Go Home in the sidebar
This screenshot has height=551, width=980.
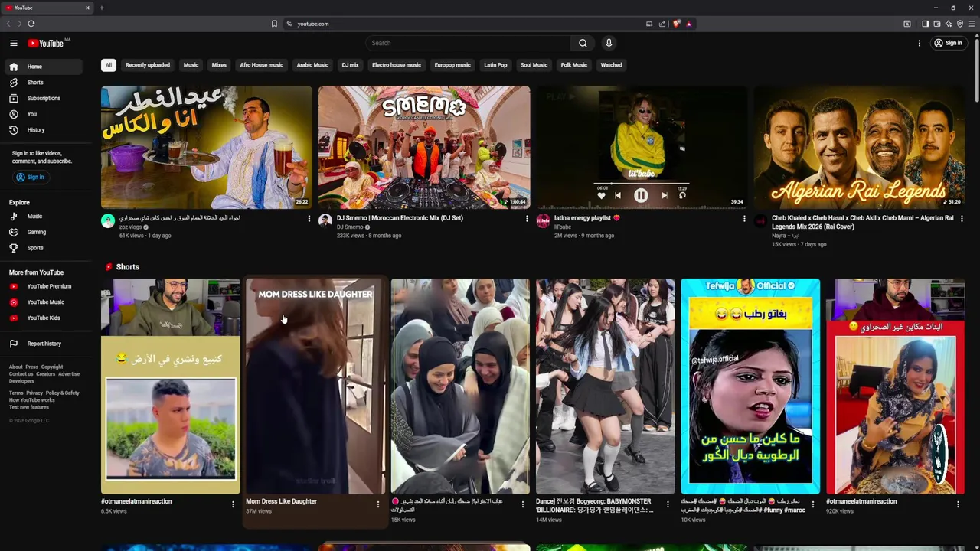coord(43,67)
